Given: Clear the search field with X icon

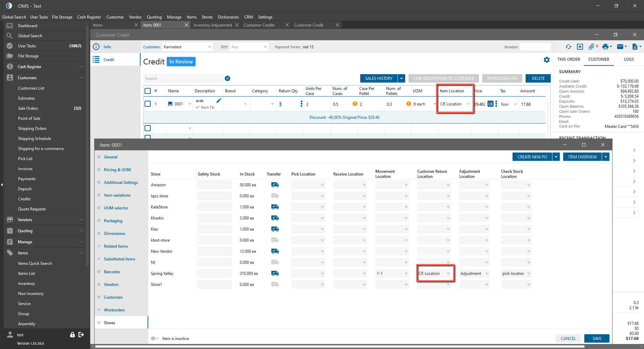Looking at the screenshot, I should tap(227, 79).
